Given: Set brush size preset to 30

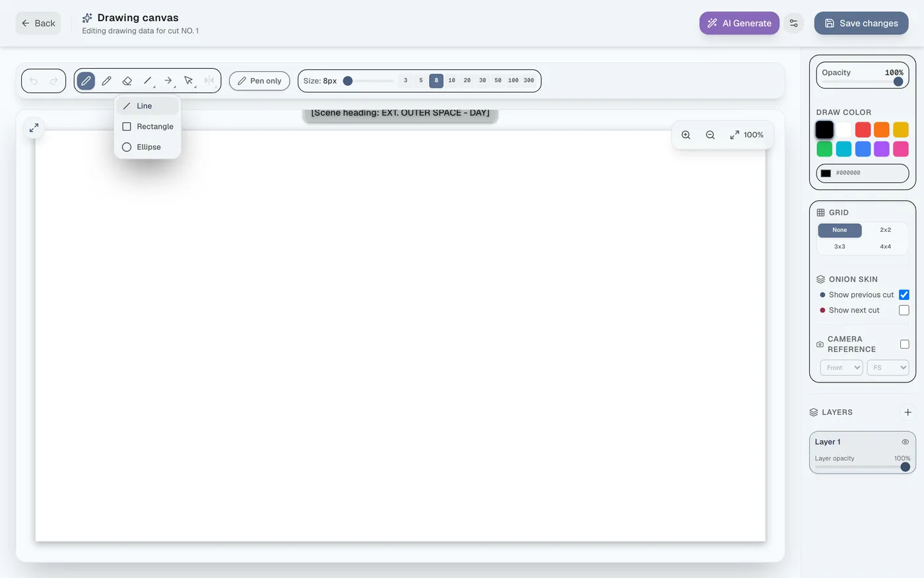Looking at the screenshot, I should click(x=482, y=81).
